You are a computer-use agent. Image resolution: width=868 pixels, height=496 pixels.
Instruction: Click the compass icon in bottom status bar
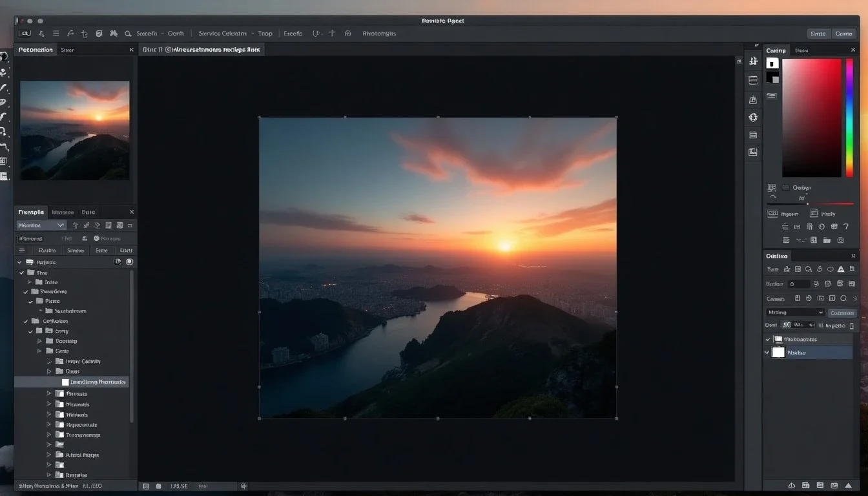pyautogui.click(x=243, y=486)
